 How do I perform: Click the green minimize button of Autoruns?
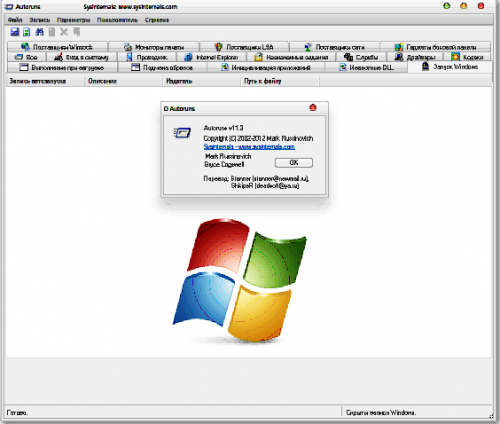tap(447, 6)
